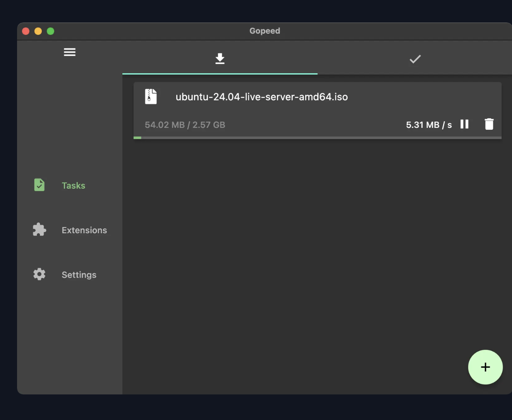Create new task with plus button

[x=485, y=367]
